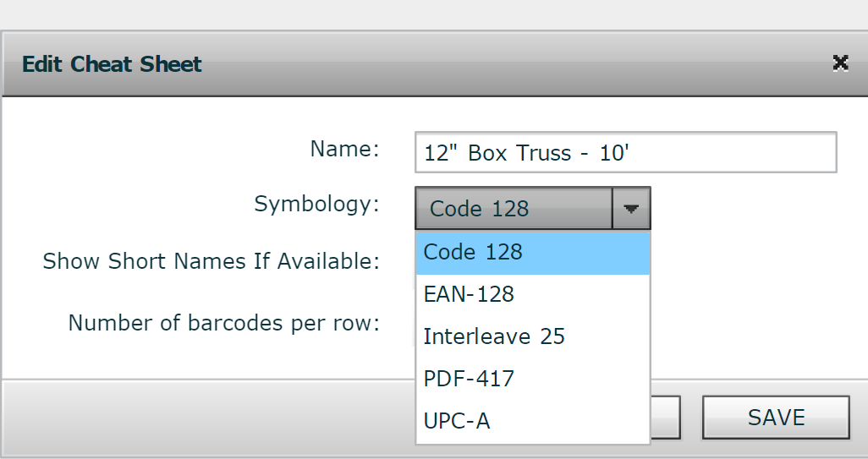Image resolution: width=868 pixels, height=459 pixels.
Task: Click the gray background above the dialog
Action: coord(423,14)
